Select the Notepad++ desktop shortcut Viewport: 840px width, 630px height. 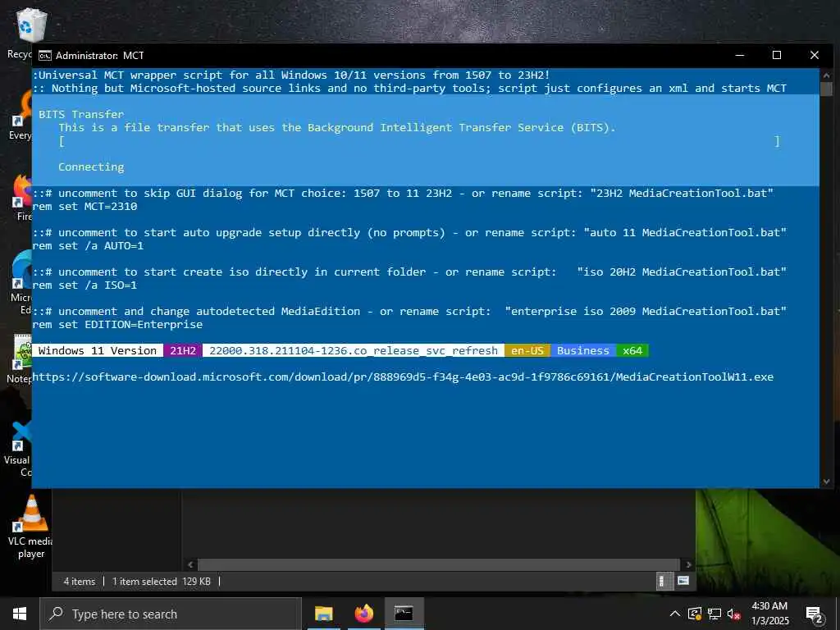20,358
